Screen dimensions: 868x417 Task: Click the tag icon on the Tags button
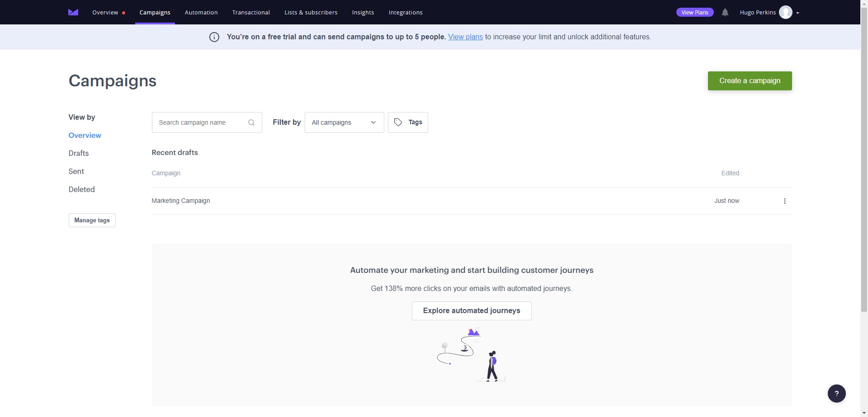398,122
